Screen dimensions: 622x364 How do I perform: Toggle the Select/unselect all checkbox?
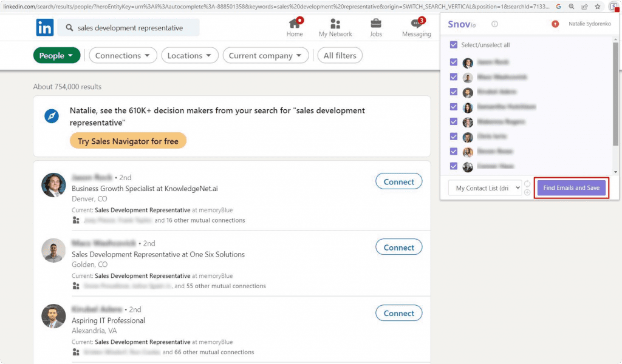coord(453,45)
